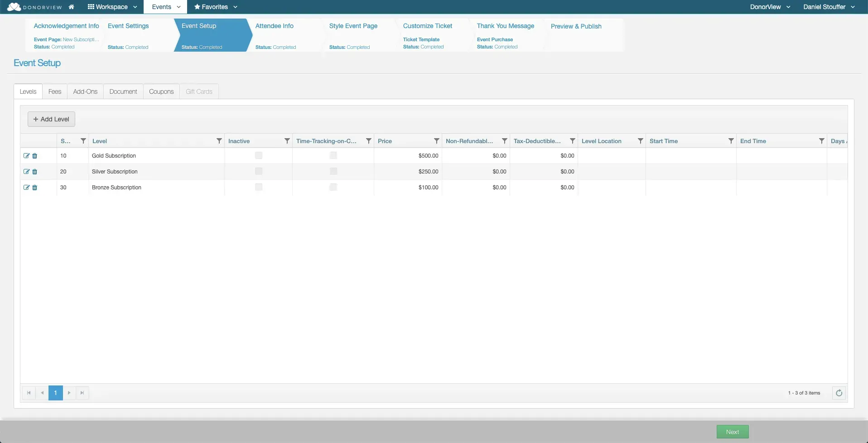The width and height of the screenshot is (868, 443).
Task: Sort by the End Time column header
Action: pos(753,141)
